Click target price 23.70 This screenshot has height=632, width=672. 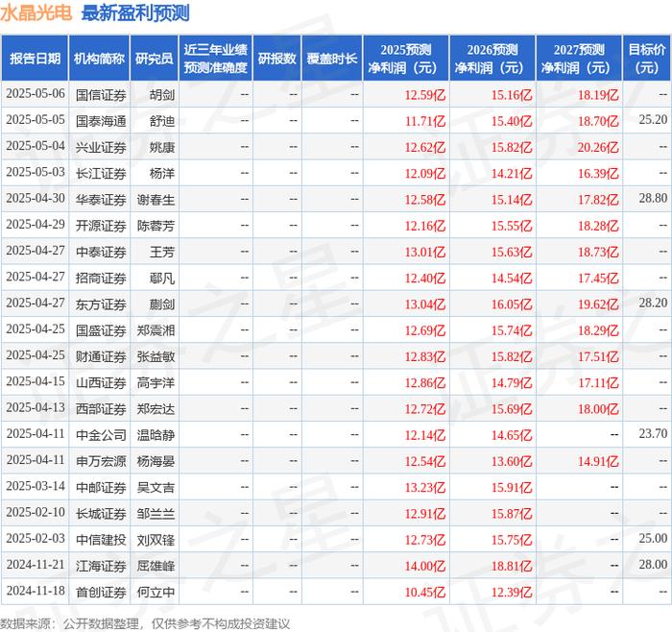click(653, 433)
